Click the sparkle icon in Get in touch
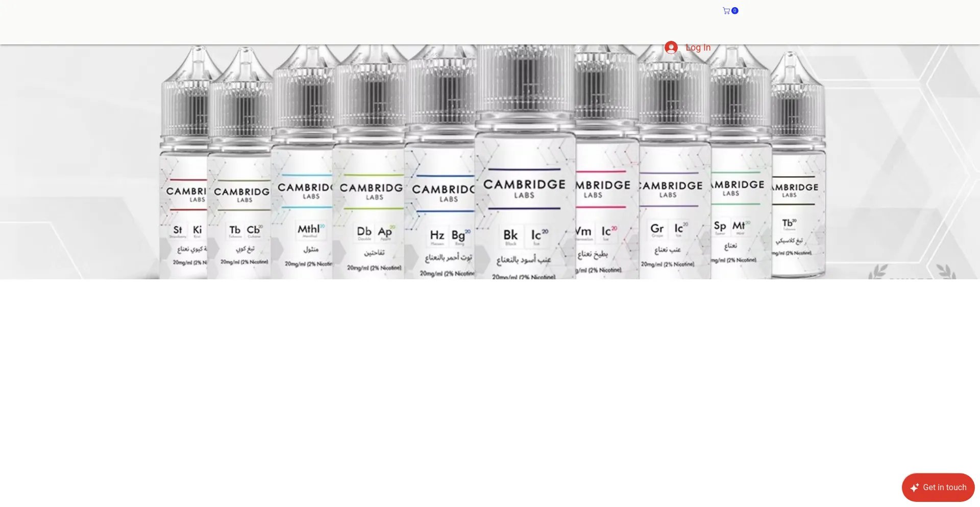980x507 pixels. click(915, 488)
